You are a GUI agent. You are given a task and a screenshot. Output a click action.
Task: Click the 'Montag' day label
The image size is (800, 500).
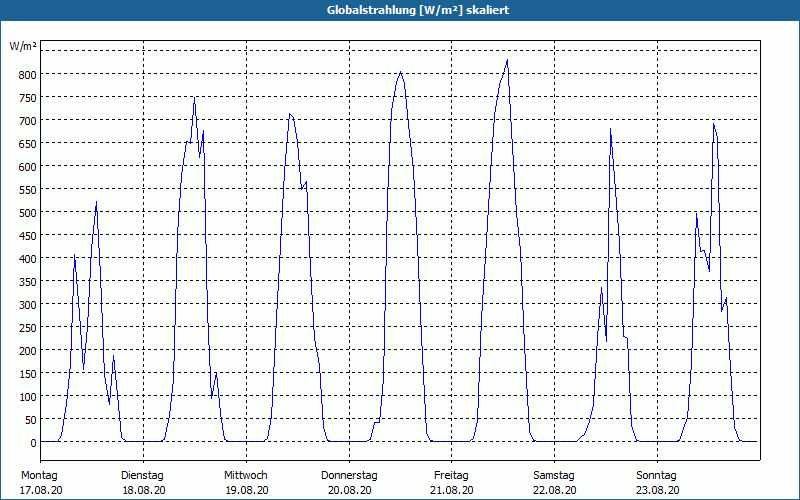click(x=39, y=476)
